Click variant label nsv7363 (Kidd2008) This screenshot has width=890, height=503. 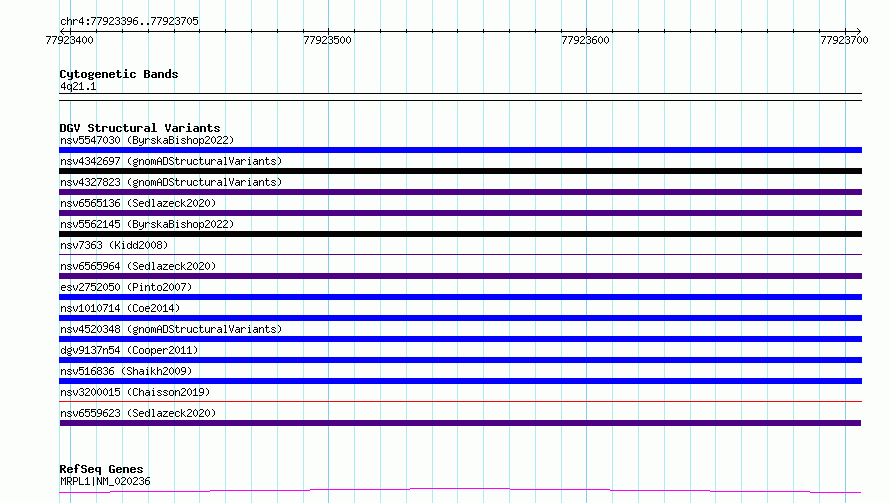114,245
